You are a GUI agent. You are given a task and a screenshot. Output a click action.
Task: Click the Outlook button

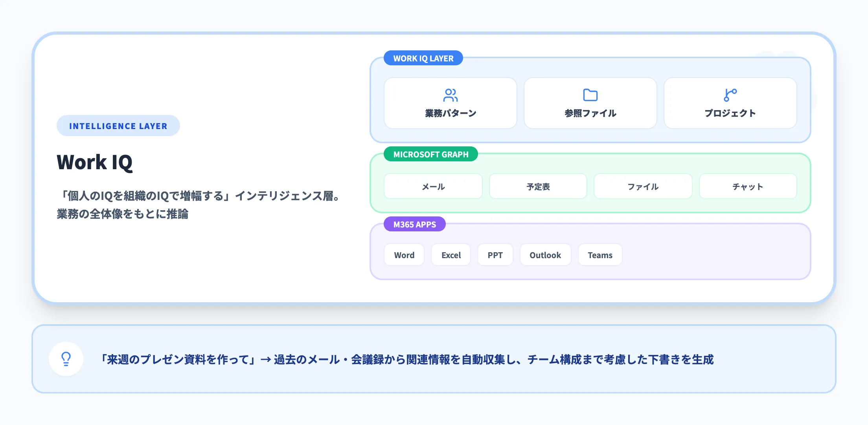pos(545,255)
